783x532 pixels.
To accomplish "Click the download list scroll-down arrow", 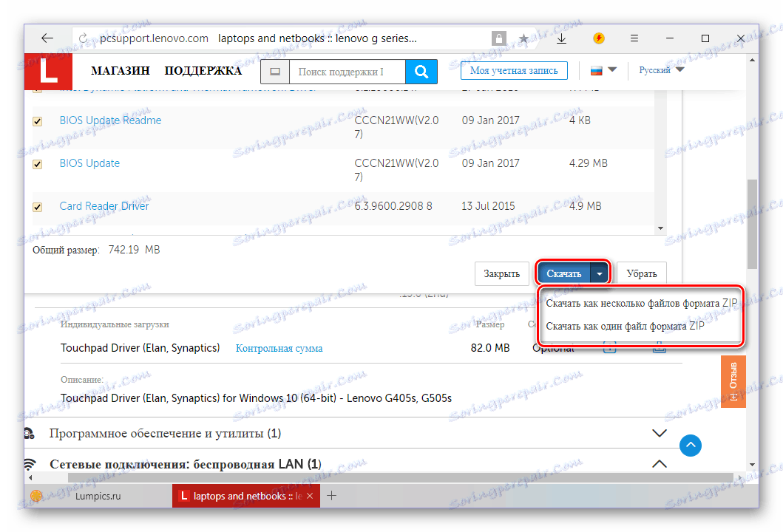I will (661, 228).
